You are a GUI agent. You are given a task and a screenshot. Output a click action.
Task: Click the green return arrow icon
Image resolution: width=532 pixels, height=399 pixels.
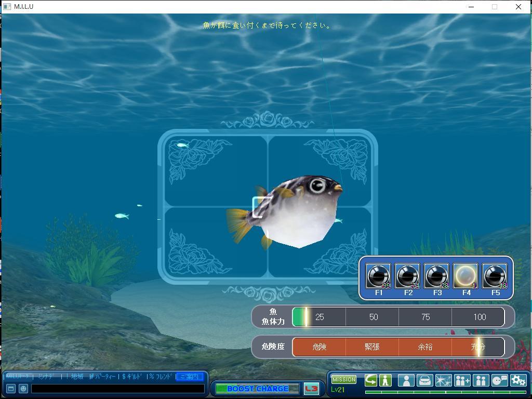[370, 380]
